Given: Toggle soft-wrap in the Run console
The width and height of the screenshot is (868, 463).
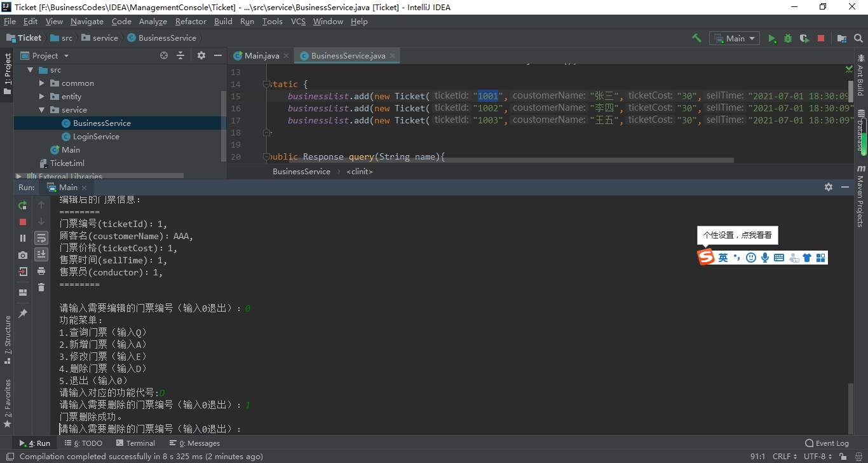Looking at the screenshot, I should 41,238.
